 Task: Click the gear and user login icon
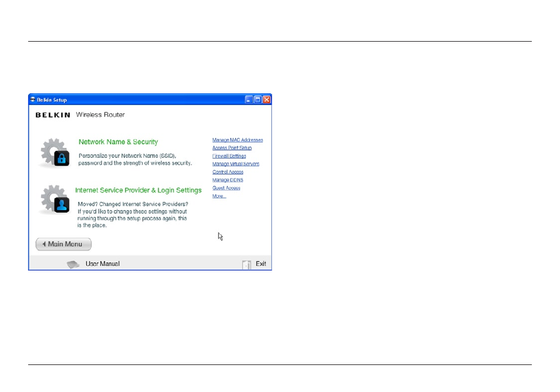55,199
